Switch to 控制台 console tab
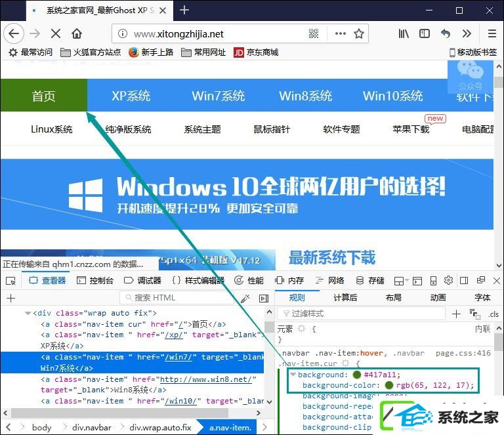 pyautogui.click(x=95, y=280)
